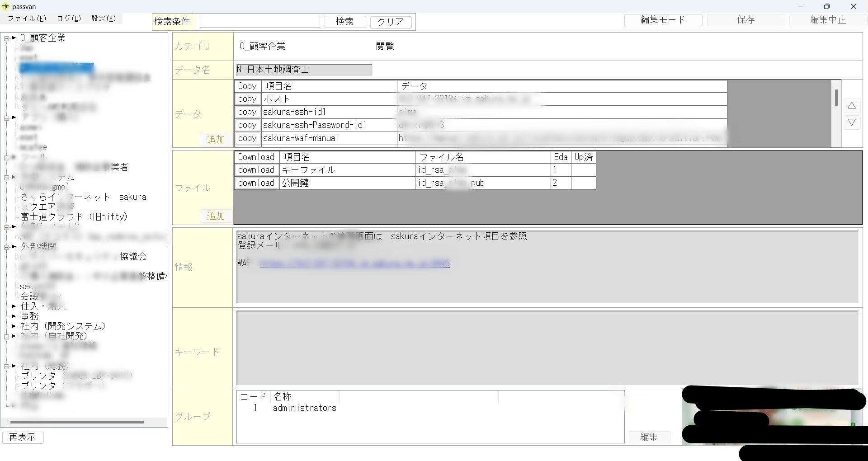This screenshot has width=868, height=461.
Task: Click the クリア clear button
Action: click(x=391, y=22)
